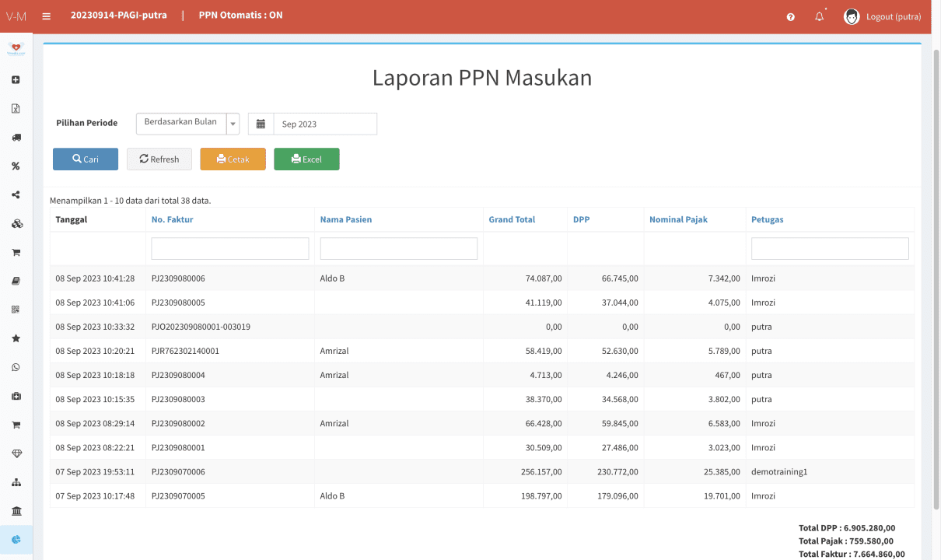Click the Nama Pasien filter field
Image resolution: width=941 pixels, height=560 pixels.
click(x=398, y=249)
